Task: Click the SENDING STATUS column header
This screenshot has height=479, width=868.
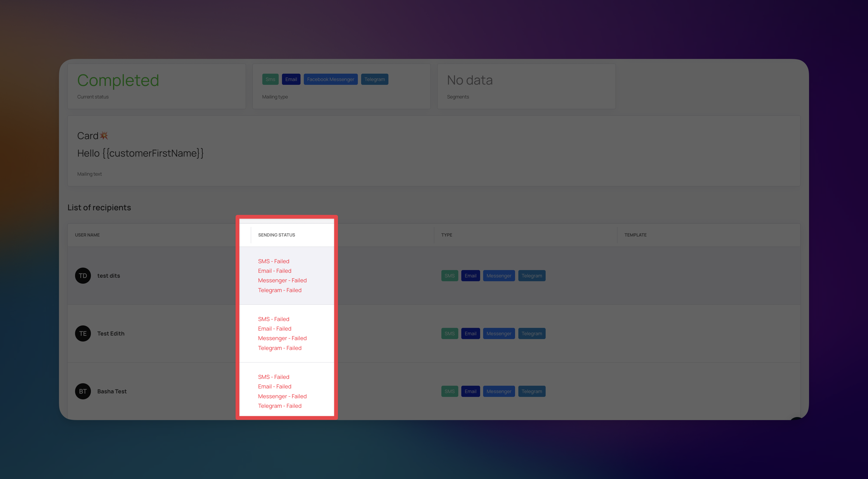Action: [276, 235]
